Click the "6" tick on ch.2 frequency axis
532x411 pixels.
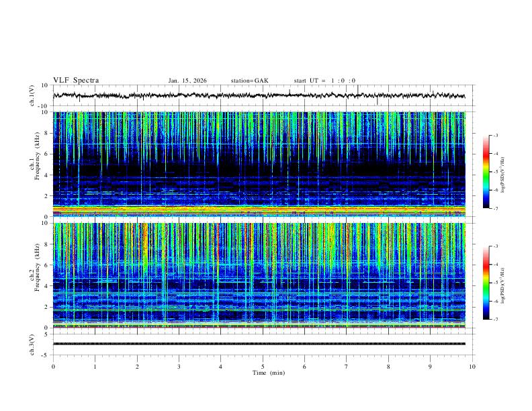point(47,265)
